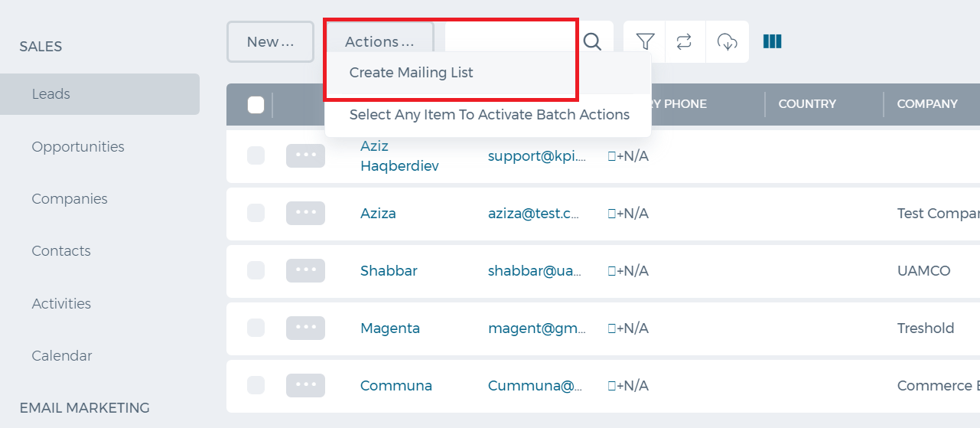The height and width of the screenshot is (428, 980).
Task: Click the refresh arrows icon in toolbar
Action: [x=685, y=41]
